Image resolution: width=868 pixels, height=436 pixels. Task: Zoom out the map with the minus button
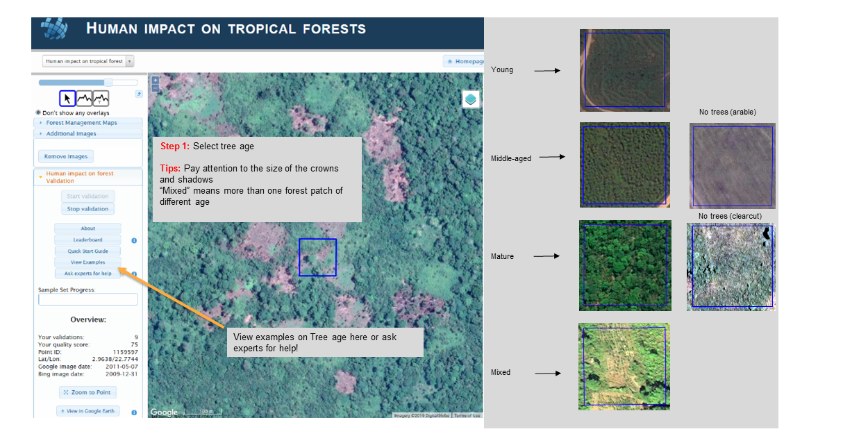click(156, 88)
